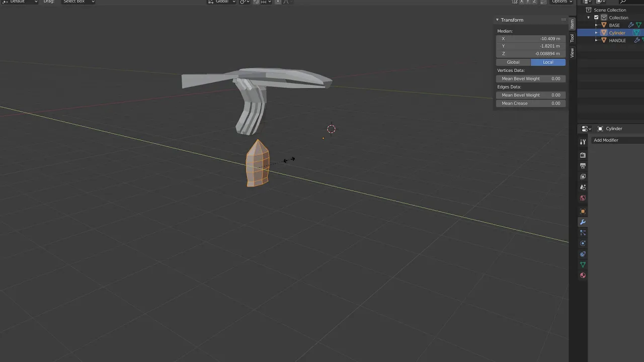Open the outliner editor type dropdown

click(x=587, y=2)
